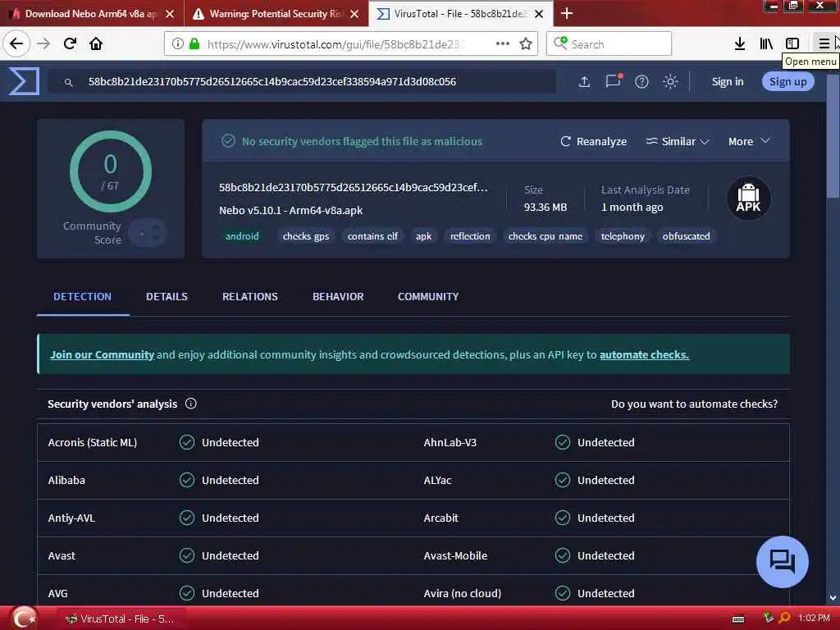The height and width of the screenshot is (630, 840).
Task: Click the Alibaba Undetected check icon
Action: (x=187, y=480)
